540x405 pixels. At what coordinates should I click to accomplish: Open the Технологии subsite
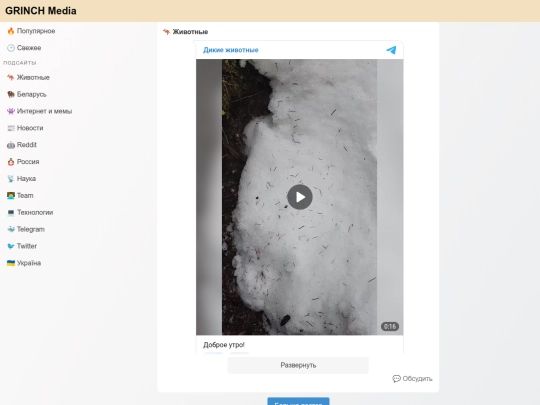point(35,212)
